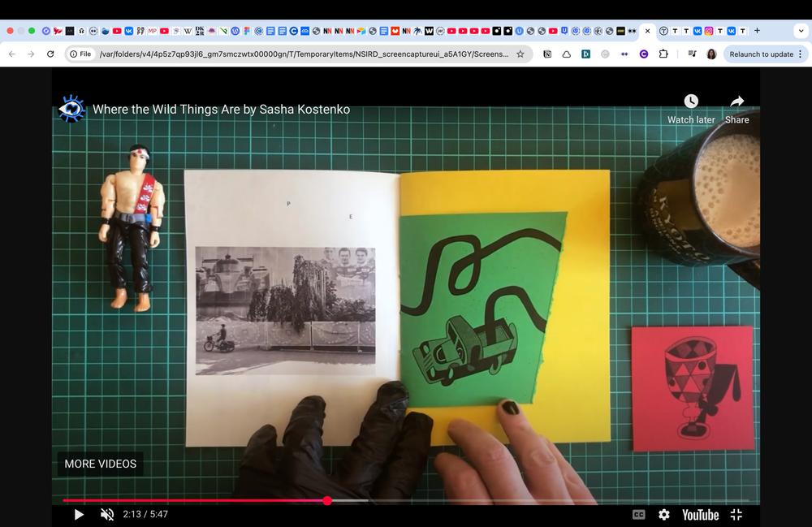The image size is (812, 527).
Task: Add the video to Watch later
Action: (691, 110)
